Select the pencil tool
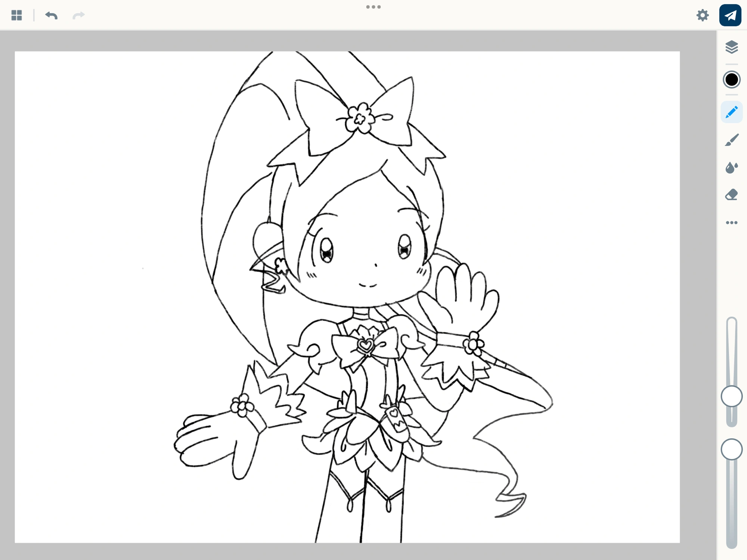Viewport: 747px width, 560px height. (731, 112)
